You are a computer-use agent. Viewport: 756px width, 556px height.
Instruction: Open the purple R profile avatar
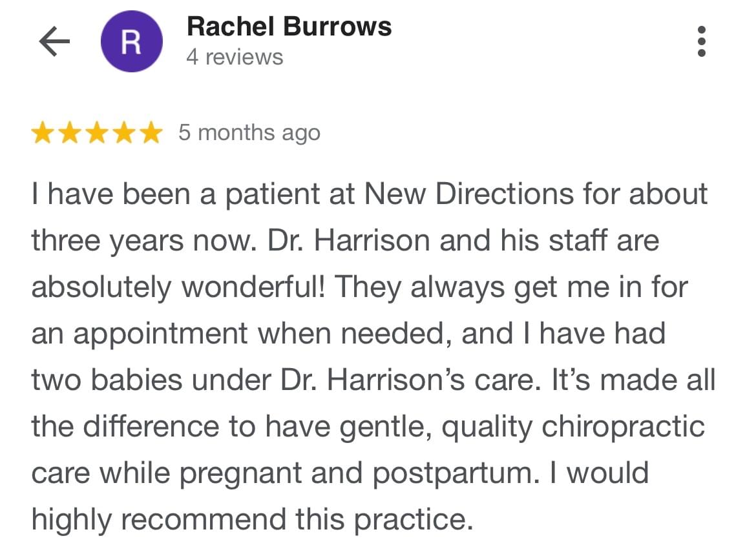(x=131, y=43)
